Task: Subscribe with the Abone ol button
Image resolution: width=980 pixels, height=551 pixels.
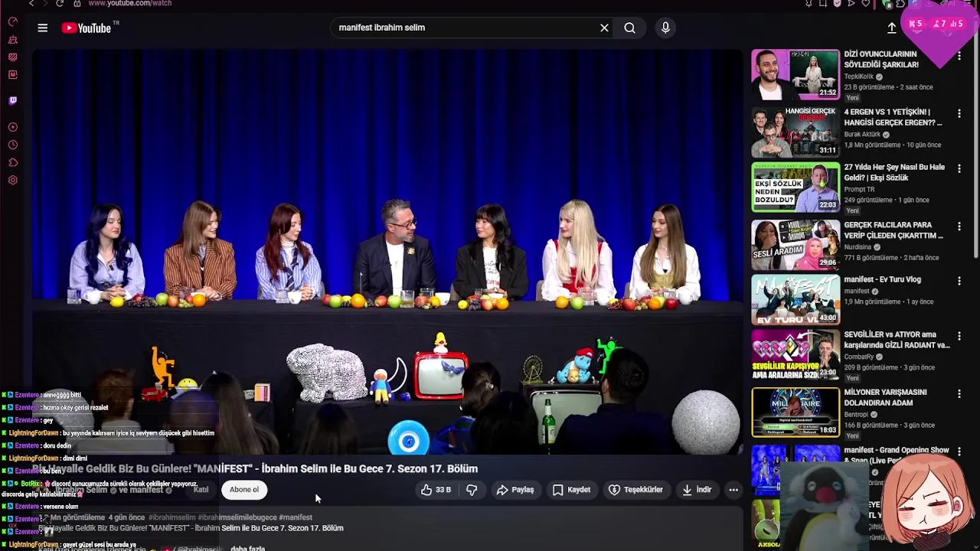Action: click(x=244, y=490)
